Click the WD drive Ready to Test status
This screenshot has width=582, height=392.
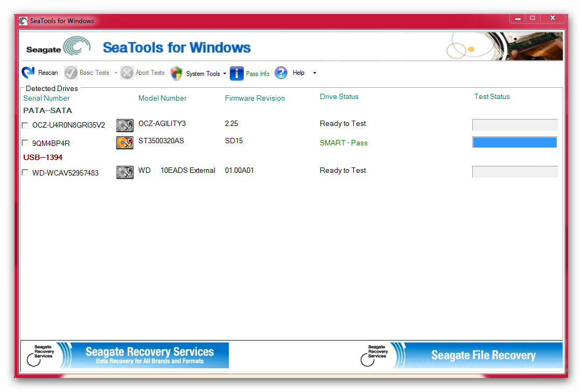[x=342, y=170]
